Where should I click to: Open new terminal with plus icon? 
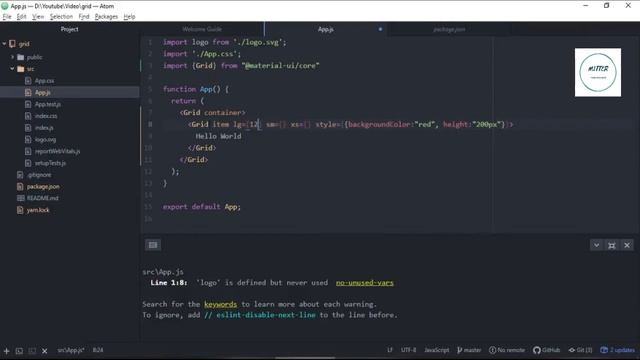[x=6, y=351]
